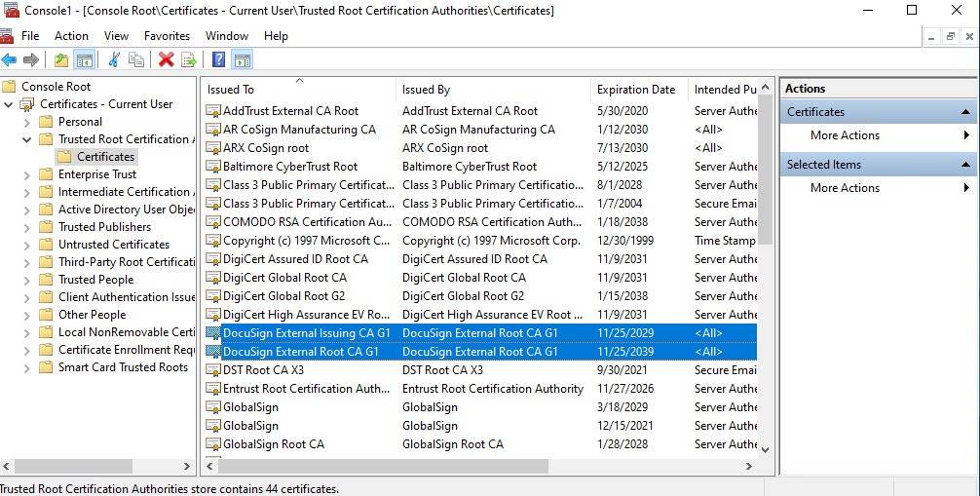
Task: Click the Up one level folder icon
Action: [61, 60]
